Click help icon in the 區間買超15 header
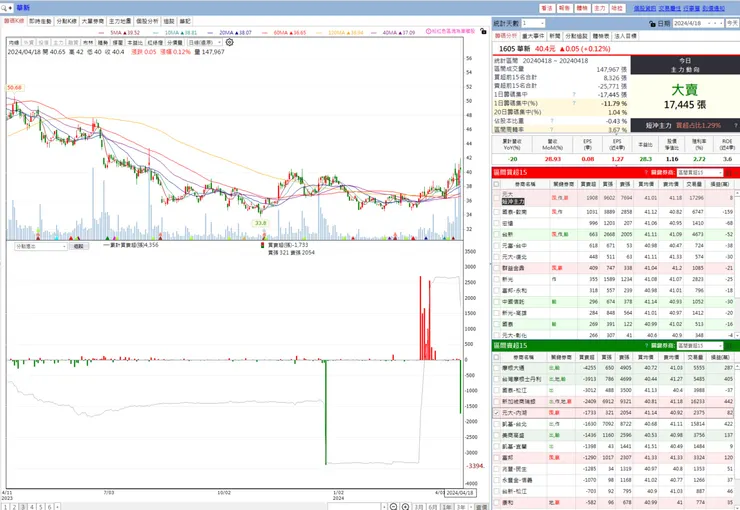The height and width of the screenshot is (510, 740). click(x=646, y=173)
